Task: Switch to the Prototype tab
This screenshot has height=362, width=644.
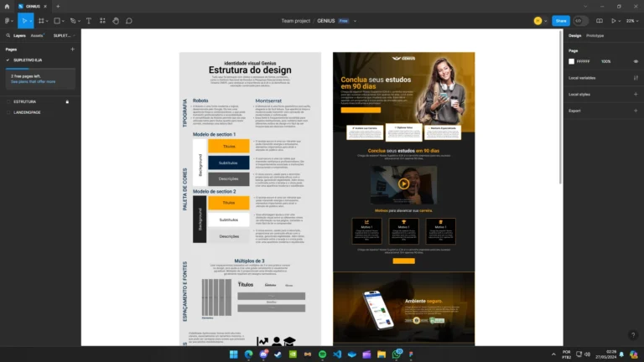Action: tap(595, 36)
